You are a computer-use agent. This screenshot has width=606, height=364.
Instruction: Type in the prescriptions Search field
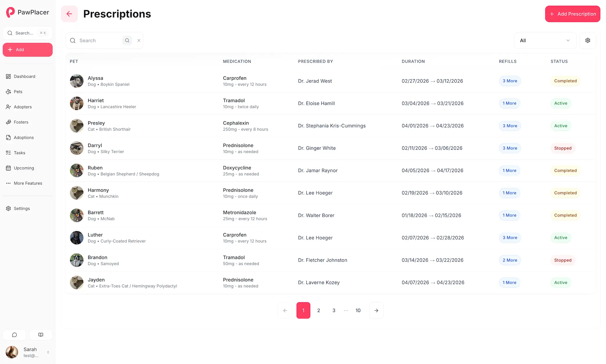coord(99,41)
